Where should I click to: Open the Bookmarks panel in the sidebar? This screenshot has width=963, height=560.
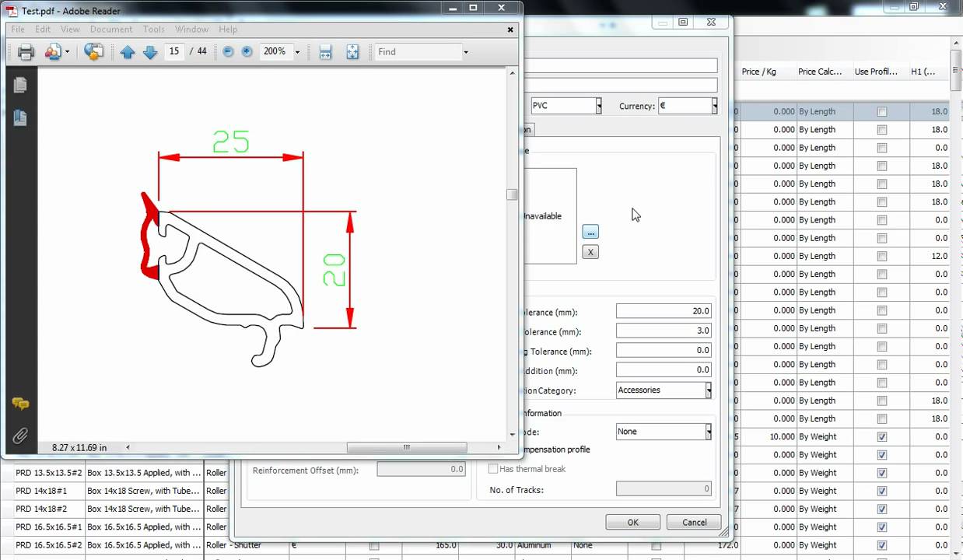(x=20, y=117)
